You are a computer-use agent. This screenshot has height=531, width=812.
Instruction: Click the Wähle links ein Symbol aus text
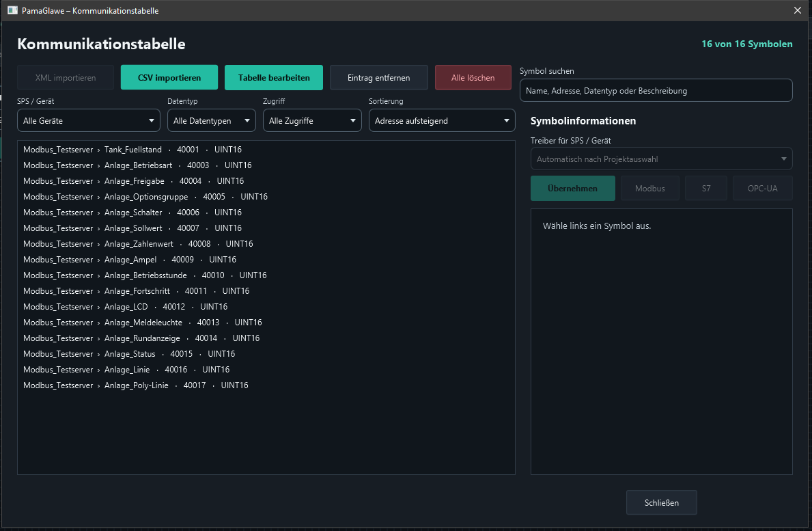coord(597,226)
